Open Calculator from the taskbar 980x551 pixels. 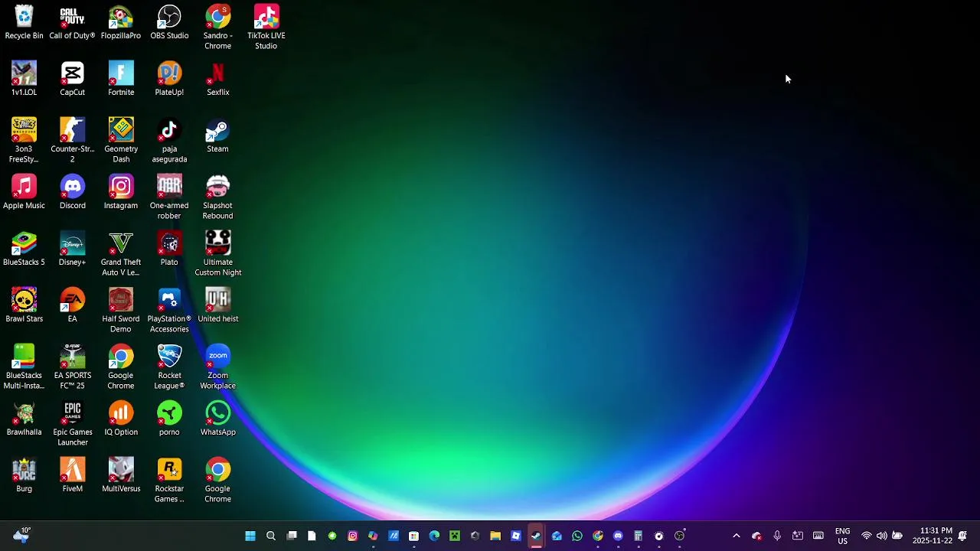(x=639, y=536)
